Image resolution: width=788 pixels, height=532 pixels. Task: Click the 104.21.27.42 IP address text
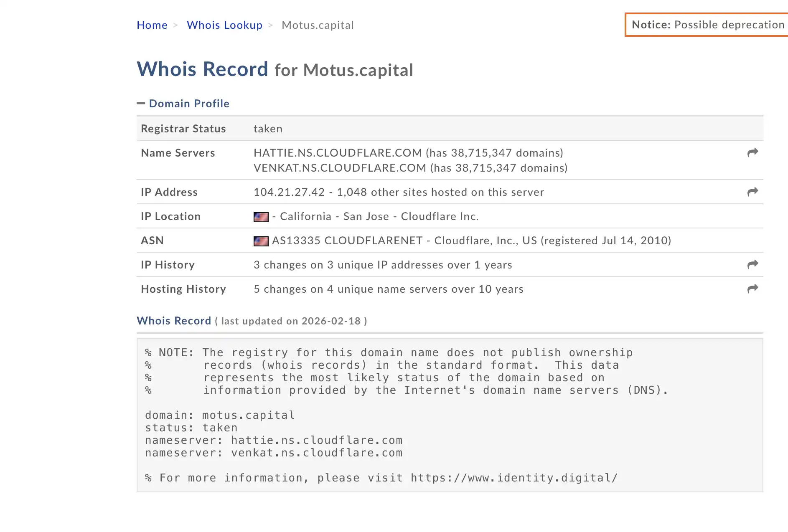289,192
